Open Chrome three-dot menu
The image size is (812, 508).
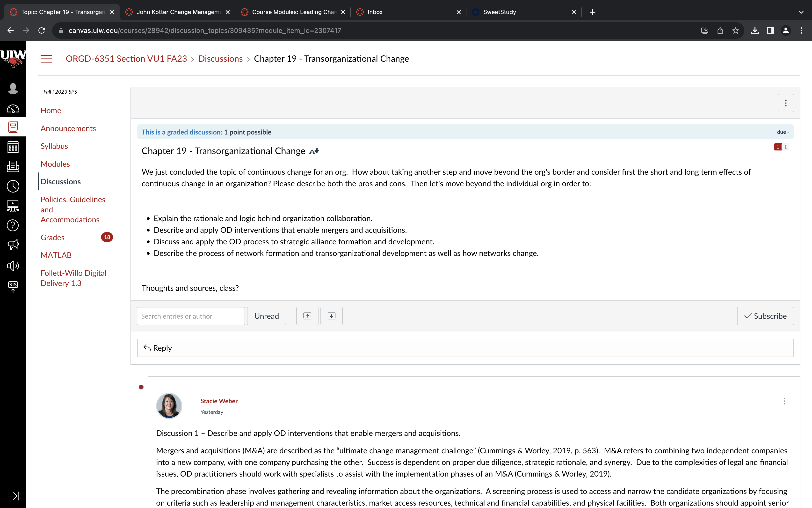coord(801,30)
